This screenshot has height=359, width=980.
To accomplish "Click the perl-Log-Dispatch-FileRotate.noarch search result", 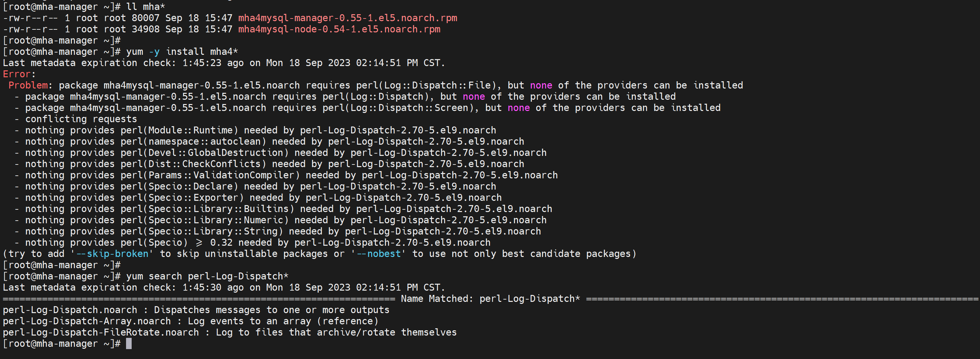I will coord(100,332).
